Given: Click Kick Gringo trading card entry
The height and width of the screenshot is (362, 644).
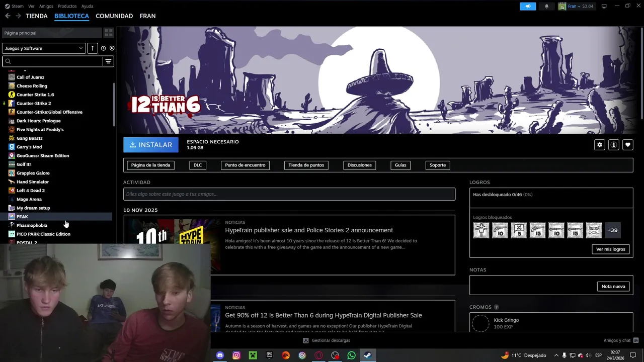Looking at the screenshot, I should (551, 323).
